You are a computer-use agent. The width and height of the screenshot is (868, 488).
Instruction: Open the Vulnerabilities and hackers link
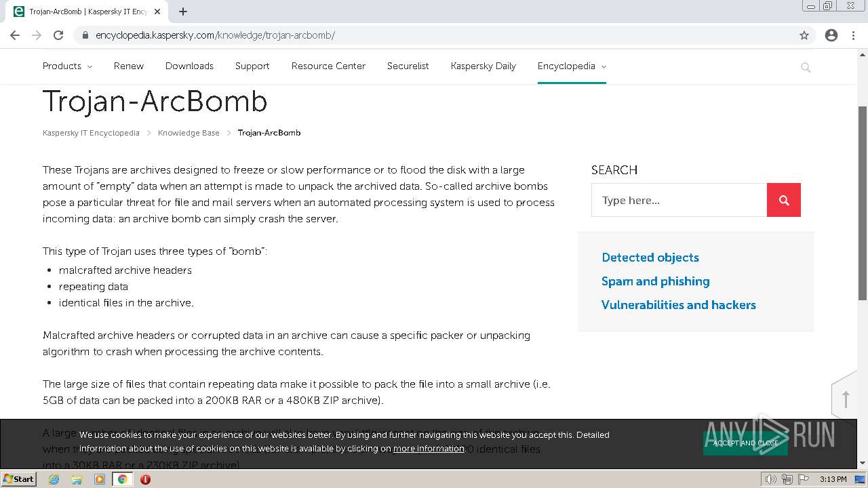coord(679,305)
